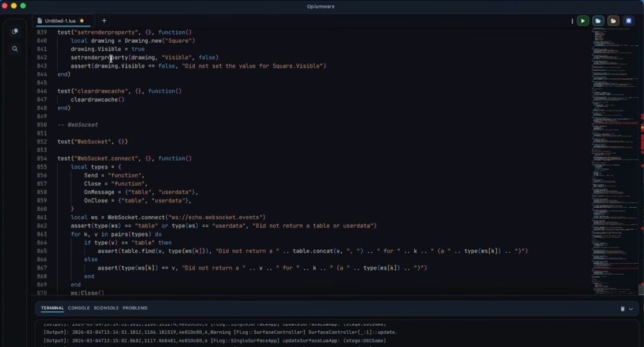The width and height of the screenshot is (644, 347).
Task: Select the PROBLEMS tab
Action: tap(135, 308)
